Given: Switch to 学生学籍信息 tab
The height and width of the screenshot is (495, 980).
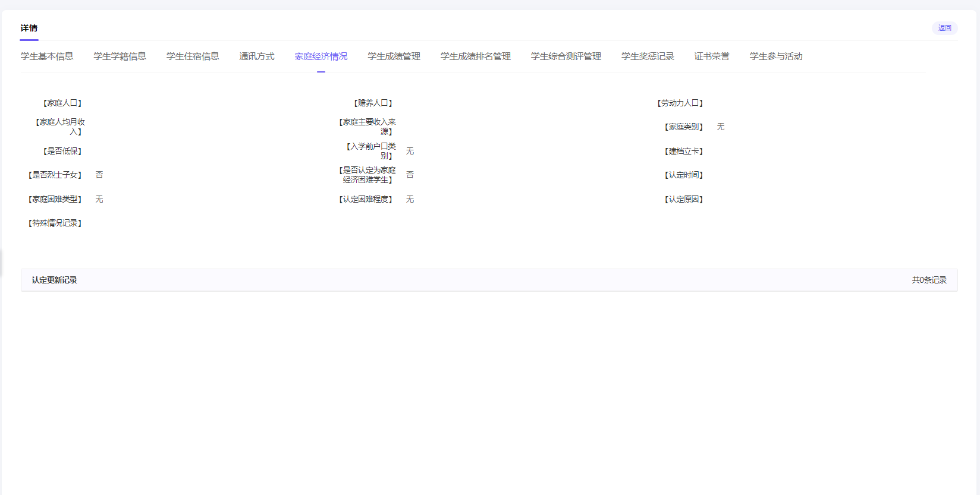Looking at the screenshot, I should [x=120, y=56].
